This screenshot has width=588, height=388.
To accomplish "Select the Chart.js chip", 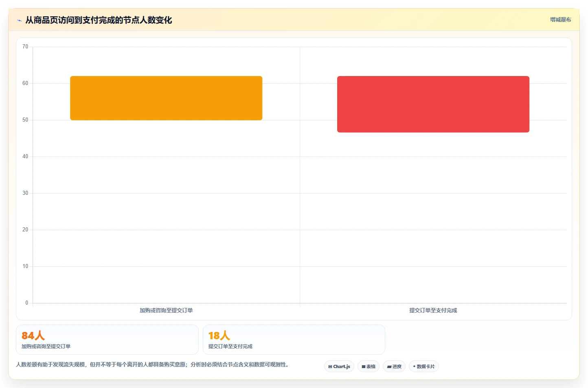I will point(339,366).
